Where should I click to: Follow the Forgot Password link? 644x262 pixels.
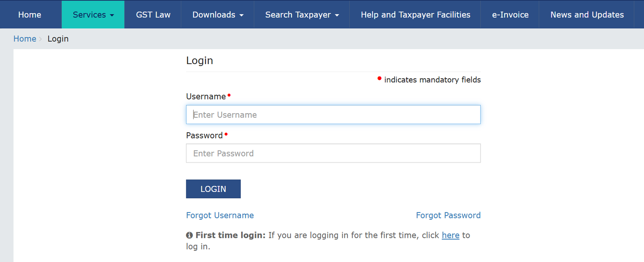tap(448, 216)
